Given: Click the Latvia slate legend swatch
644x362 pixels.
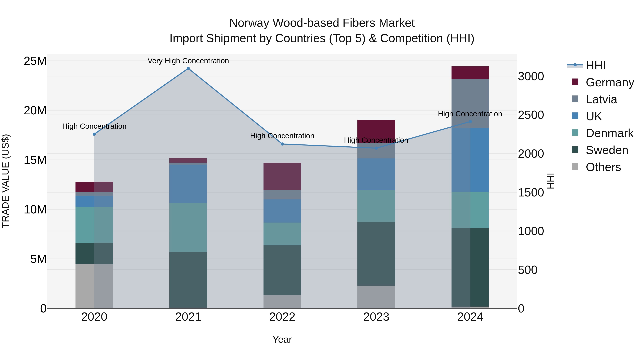Looking at the screenshot, I should (x=575, y=99).
